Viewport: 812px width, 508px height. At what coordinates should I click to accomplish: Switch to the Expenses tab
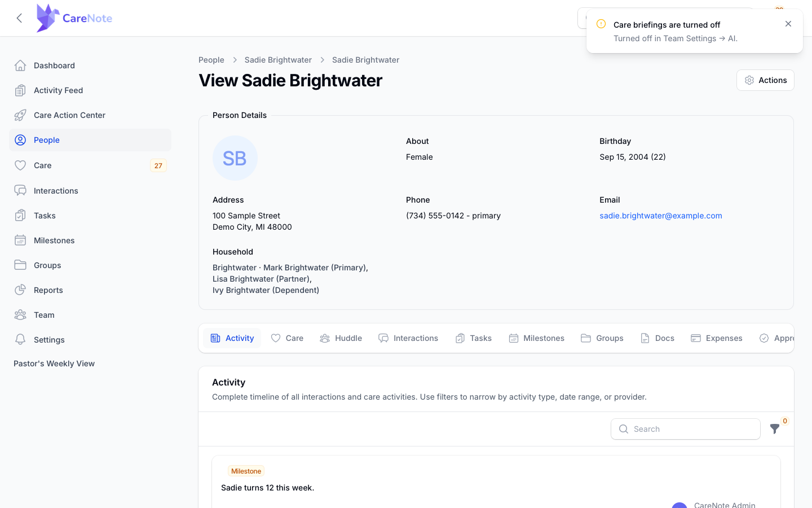pyautogui.click(x=717, y=338)
